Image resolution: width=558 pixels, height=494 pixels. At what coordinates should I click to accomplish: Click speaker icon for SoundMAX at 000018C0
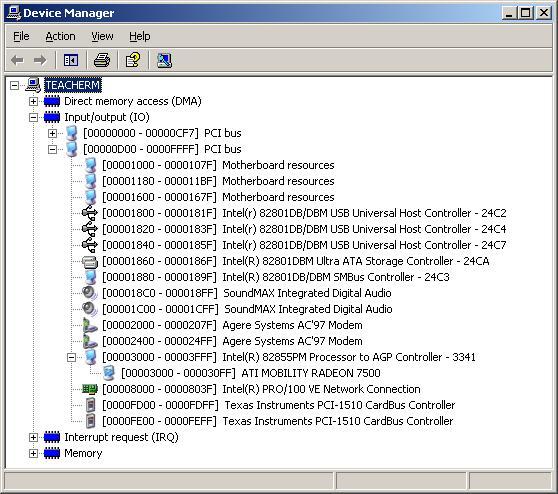tap(89, 293)
